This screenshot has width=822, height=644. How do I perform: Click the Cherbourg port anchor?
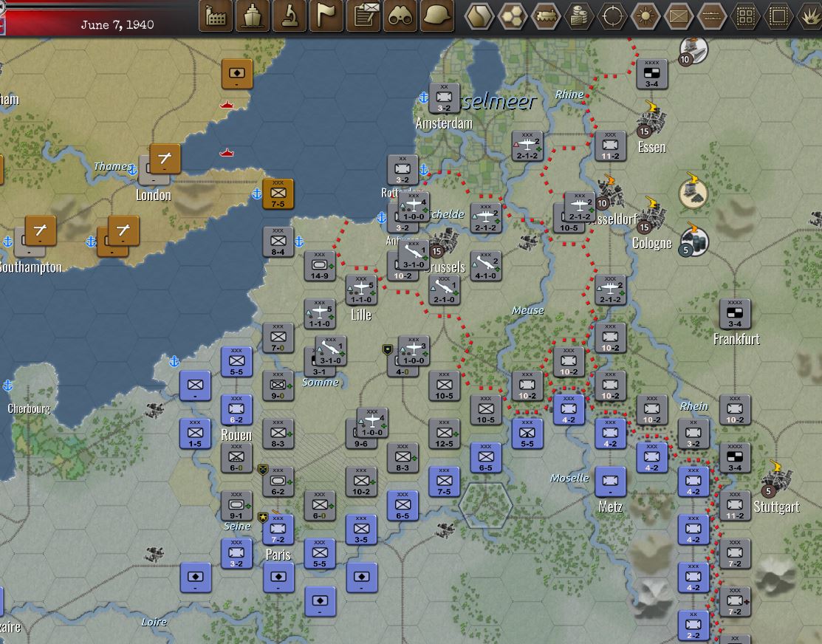[x=8, y=386]
